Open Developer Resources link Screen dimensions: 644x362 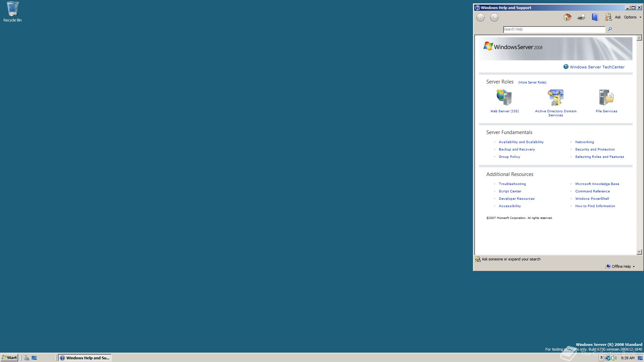pyautogui.click(x=517, y=199)
